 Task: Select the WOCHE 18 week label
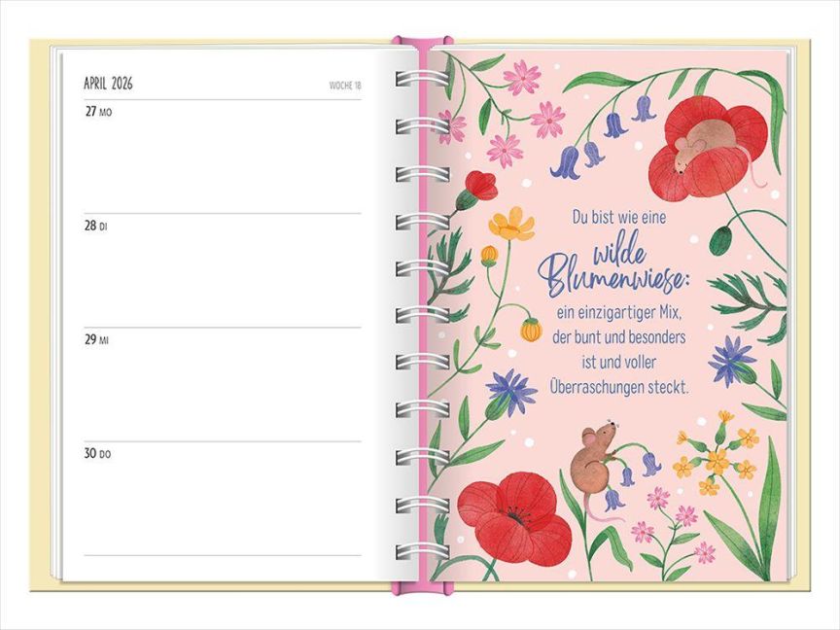coord(345,86)
